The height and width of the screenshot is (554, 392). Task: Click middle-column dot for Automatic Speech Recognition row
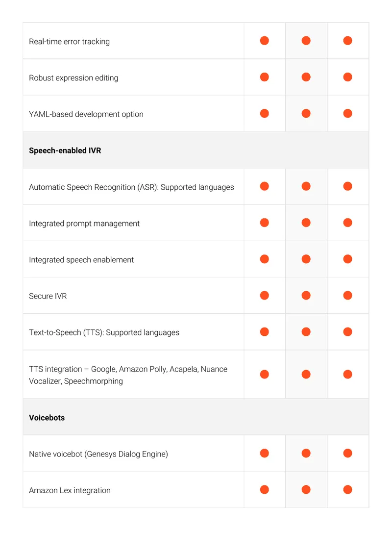click(x=306, y=186)
